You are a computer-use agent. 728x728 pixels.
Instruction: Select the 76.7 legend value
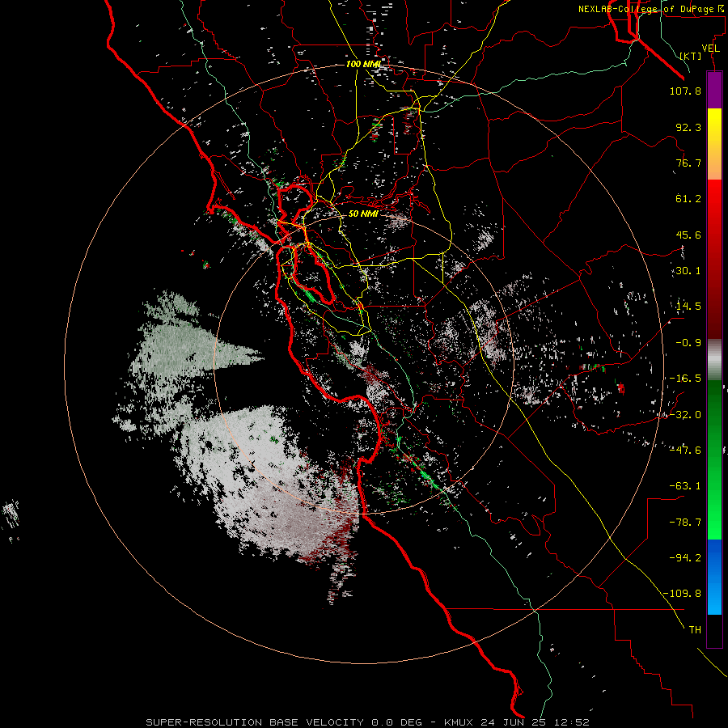(x=688, y=163)
